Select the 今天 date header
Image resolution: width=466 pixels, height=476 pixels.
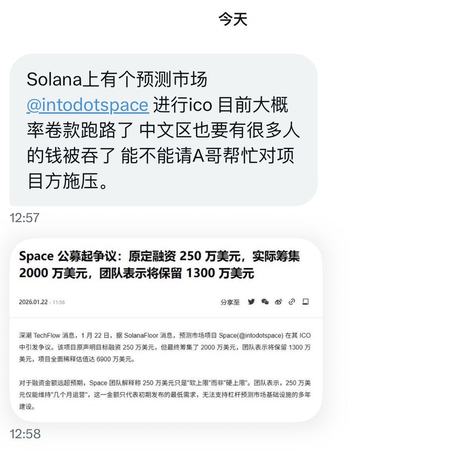233,19
